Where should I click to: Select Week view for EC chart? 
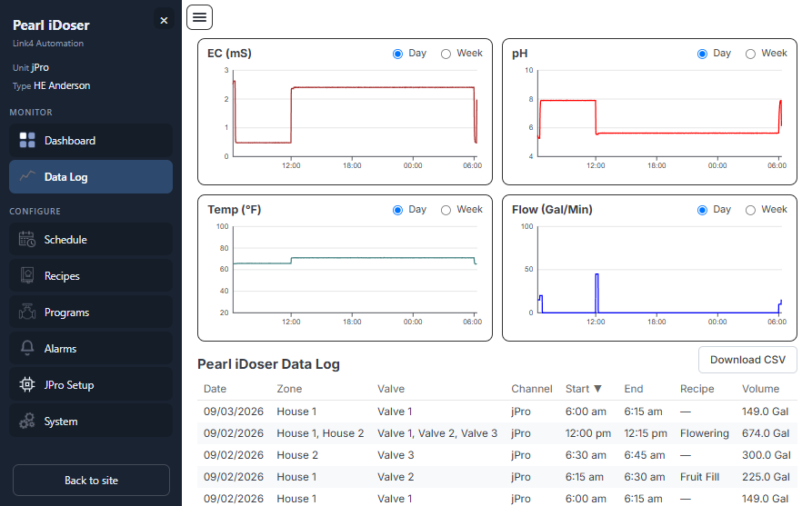(x=446, y=54)
